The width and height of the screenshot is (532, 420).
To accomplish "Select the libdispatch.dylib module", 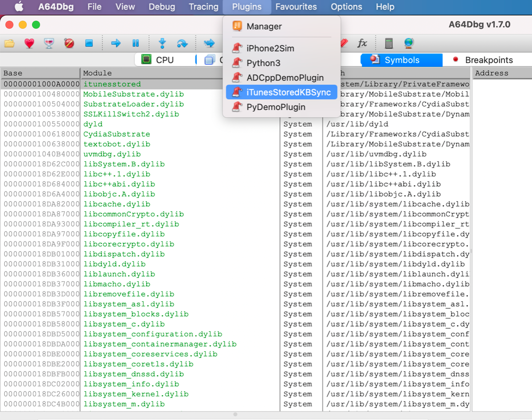I will pyautogui.click(x=124, y=254).
